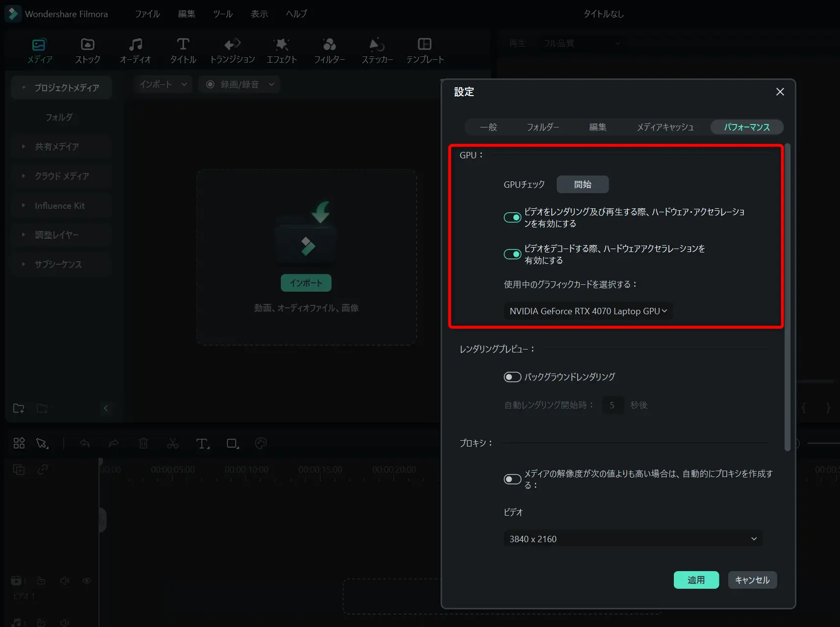Select the フィルター (Filters) icon
The image size is (840, 627).
[x=329, y=45]
